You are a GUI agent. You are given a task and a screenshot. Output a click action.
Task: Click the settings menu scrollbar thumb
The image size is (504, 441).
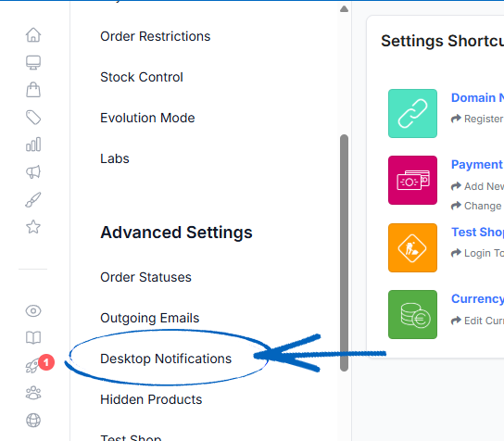coord(344,253)
